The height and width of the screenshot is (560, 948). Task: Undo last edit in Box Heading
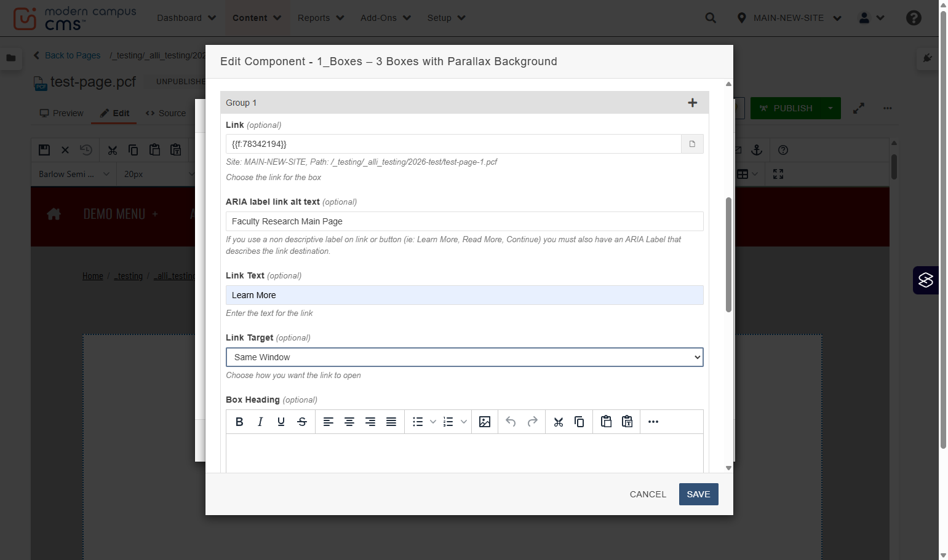click(511, 422)
